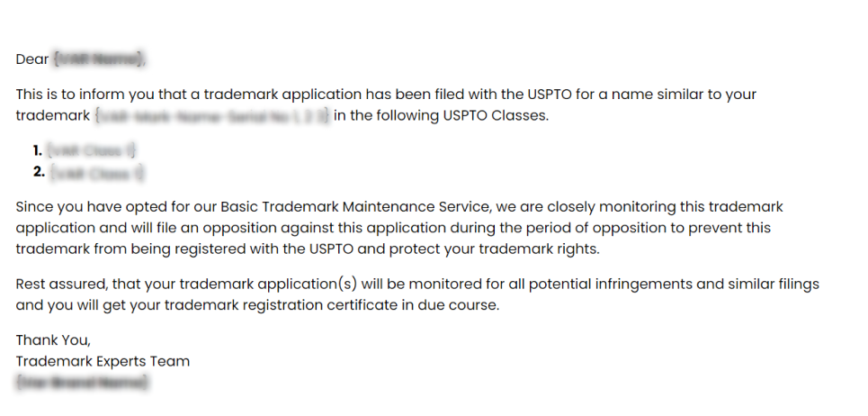Click the blurred recipient name placeholder after Dear
Image resolution: width=868 pixels, height=416 pixels.
(x=99, y=59)
